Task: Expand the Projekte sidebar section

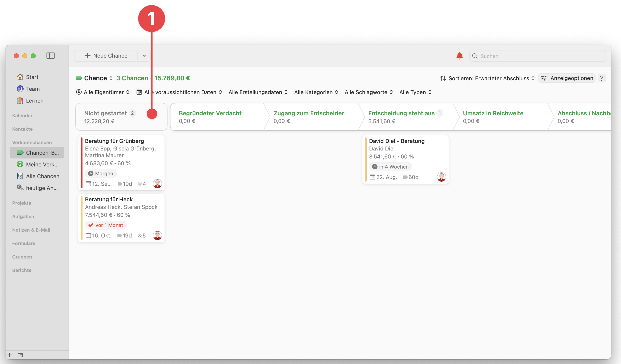Action: point(22,203)
